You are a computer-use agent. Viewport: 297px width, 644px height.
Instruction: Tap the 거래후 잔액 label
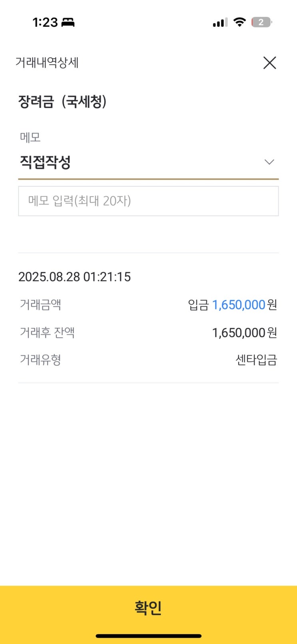(x=47, y=333)
